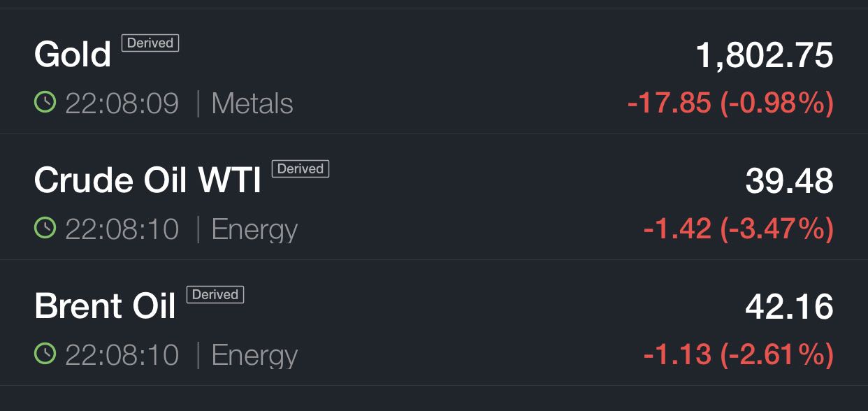Tap the Derived badge next to Gold
This screenshot has height=411, width=868.
(x=150, y=43)
